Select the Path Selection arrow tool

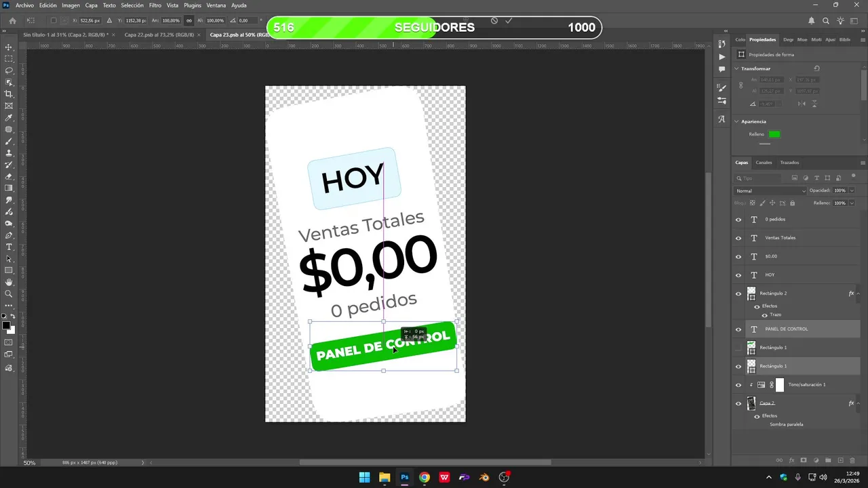9,259
